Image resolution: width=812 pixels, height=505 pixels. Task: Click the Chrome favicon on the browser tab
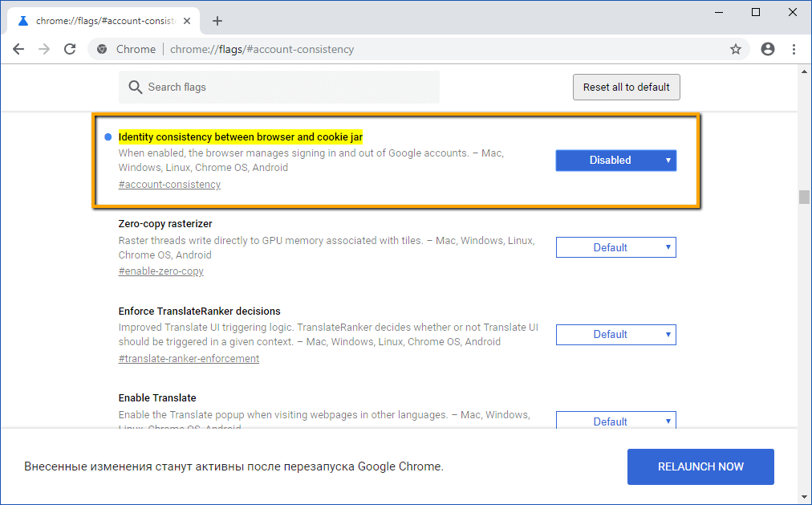click(22, 20)
